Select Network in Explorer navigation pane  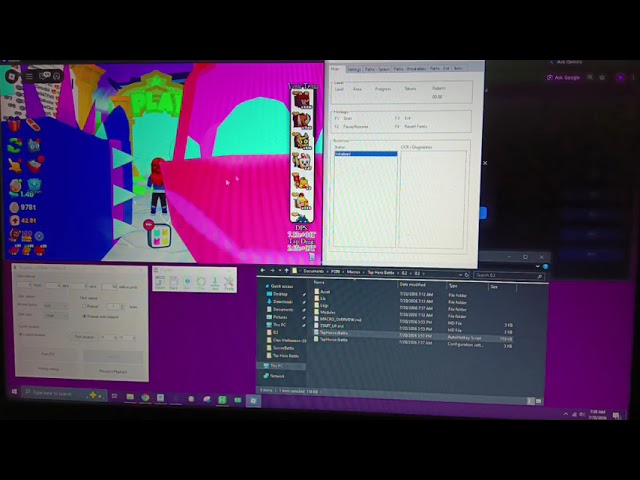coord(277,376)
